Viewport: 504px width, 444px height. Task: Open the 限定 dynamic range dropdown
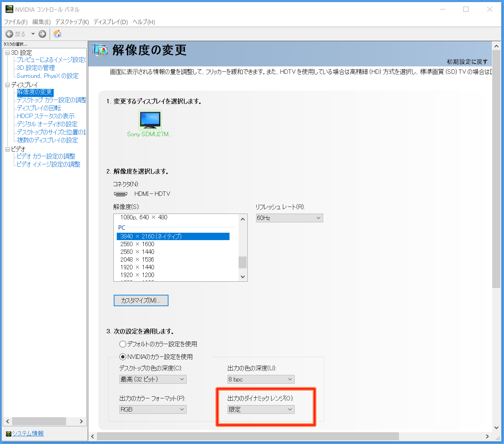point(261,409)
